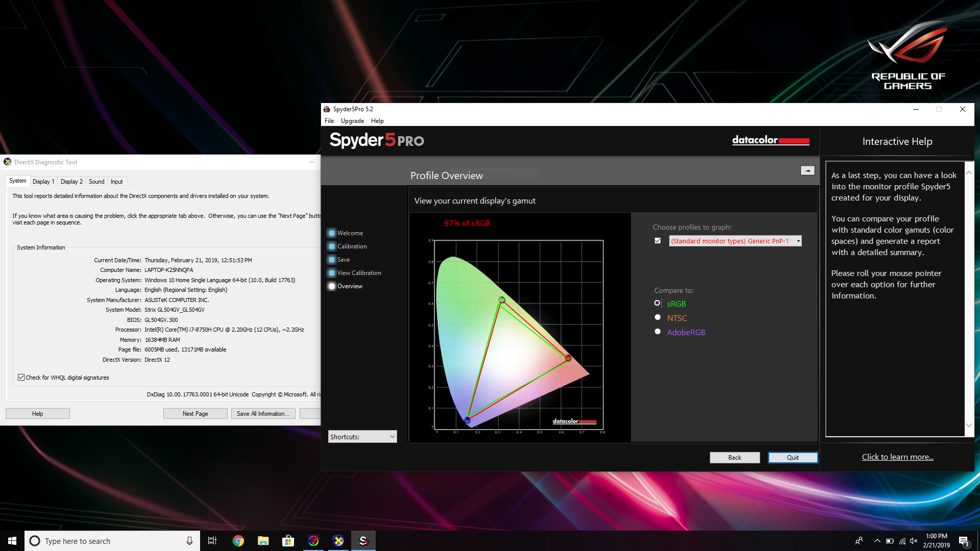Screen dimensions: 980x551
Task: Click the Calibration step indicator icon
Action: (x=332, y=246)
